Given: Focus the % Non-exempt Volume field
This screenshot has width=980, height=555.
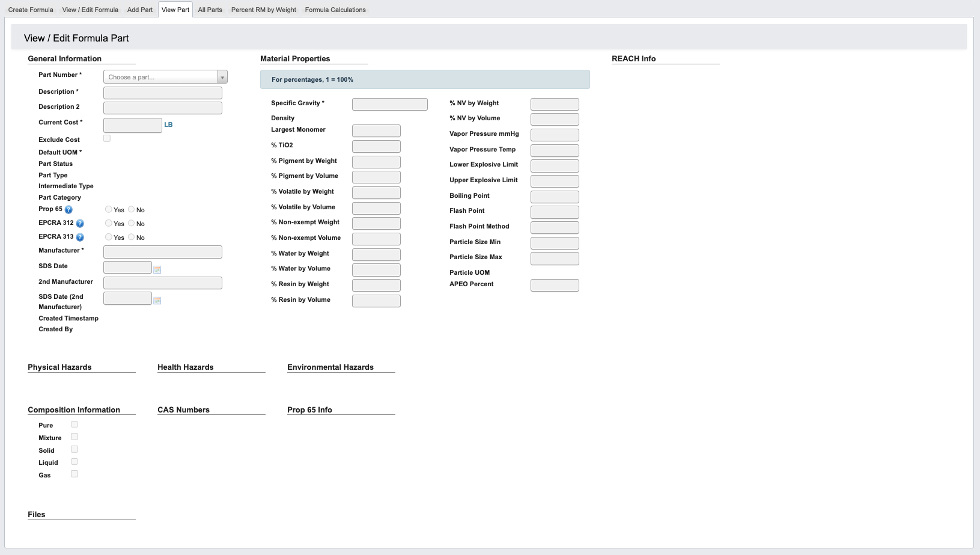Looking at the screenshot, I should [376, 239].
